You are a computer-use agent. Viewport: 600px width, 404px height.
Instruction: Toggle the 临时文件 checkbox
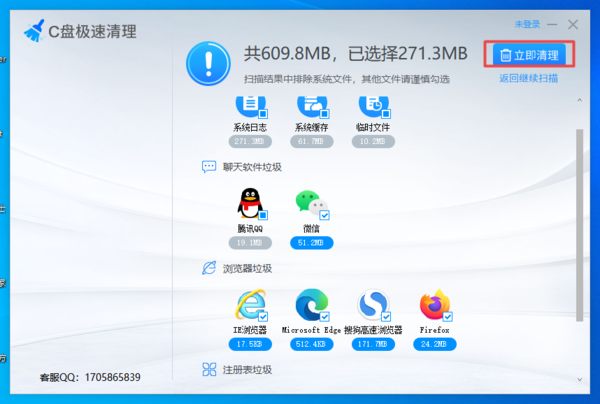[386, 114]
